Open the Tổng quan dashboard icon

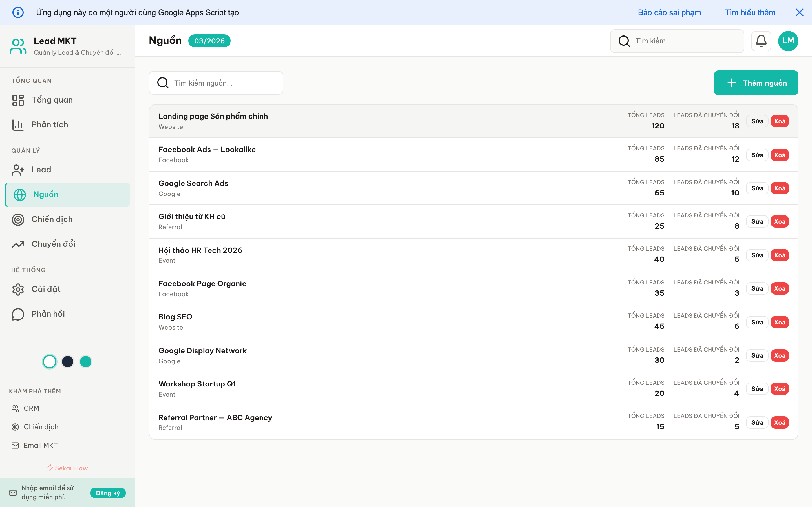point(18,100)
